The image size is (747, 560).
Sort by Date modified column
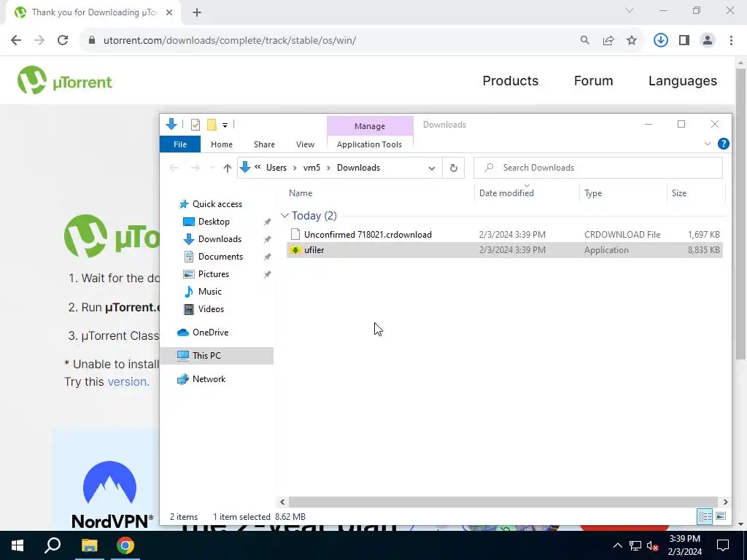tap(506, 193)
